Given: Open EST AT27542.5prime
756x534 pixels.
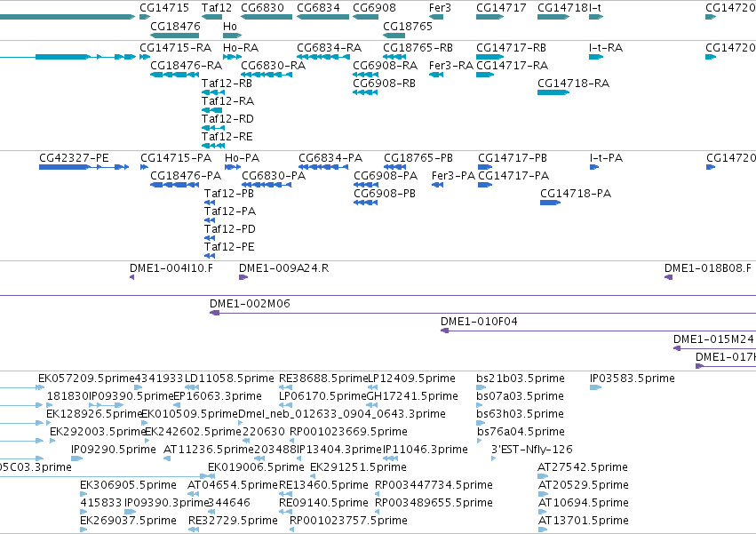Looking at the screenshot, I should click(x=583, y=467).
